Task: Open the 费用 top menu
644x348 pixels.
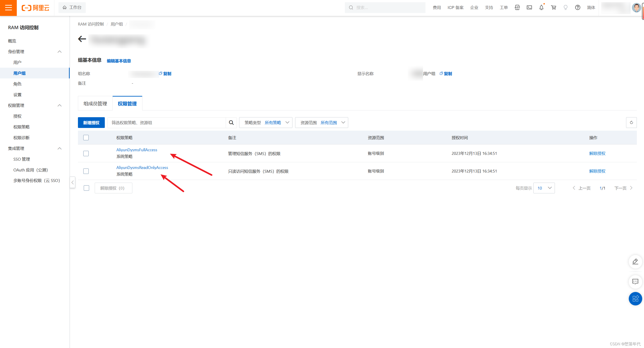Action: pos(437,7)
